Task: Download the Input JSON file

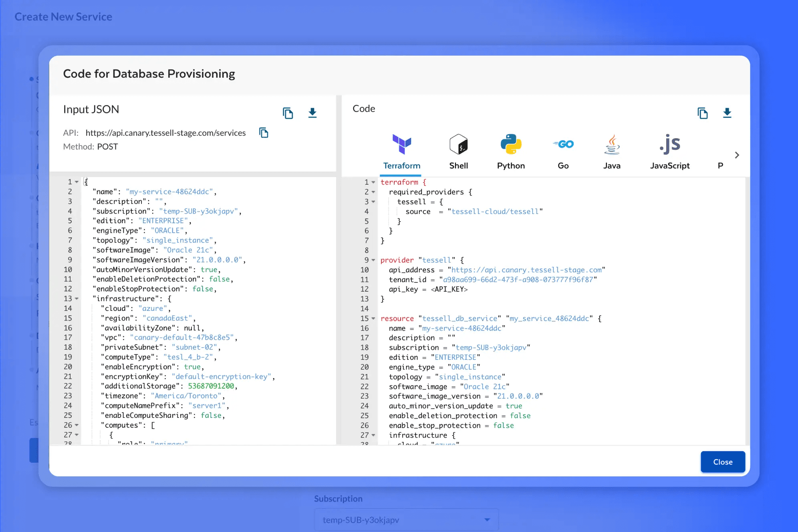Action: pyautogui.click(x=312, y=113)
